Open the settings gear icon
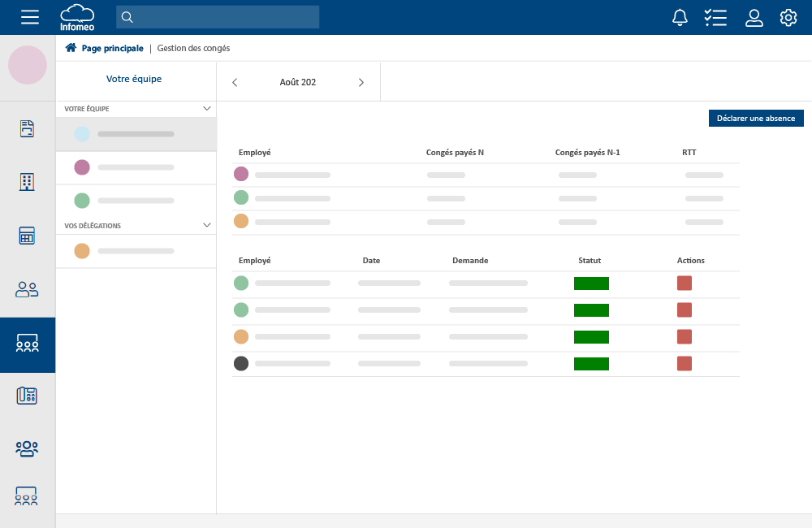Screen dimensions: 812x528 pos(788,17)
